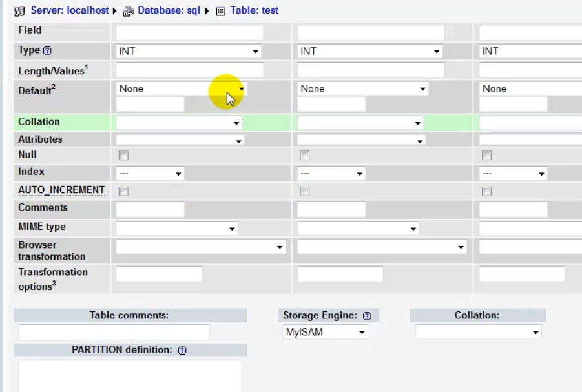Click the PARTITION definition help icon
This screenshot has width=582, height=392.
point(182,350)
